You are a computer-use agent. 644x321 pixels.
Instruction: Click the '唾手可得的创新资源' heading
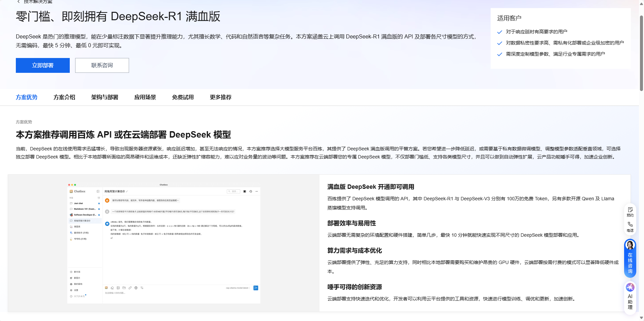click(x=355, y=287)
